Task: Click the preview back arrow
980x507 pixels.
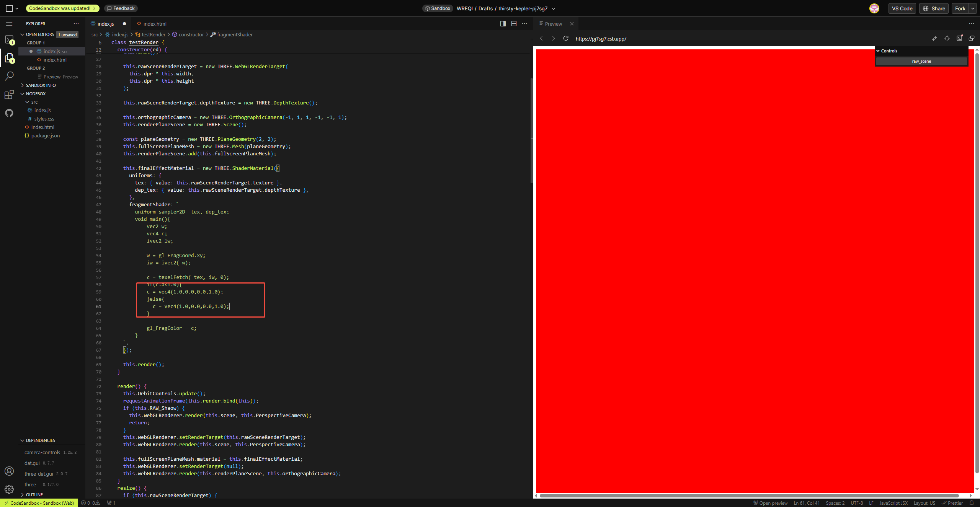Action: click(541, 38)
